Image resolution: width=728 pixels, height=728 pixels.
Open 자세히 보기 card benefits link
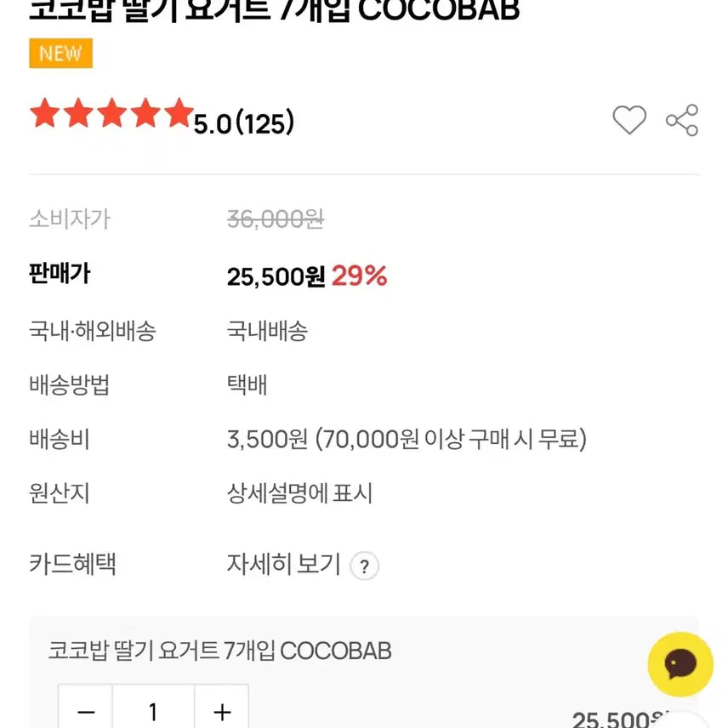tap(283, 564)
